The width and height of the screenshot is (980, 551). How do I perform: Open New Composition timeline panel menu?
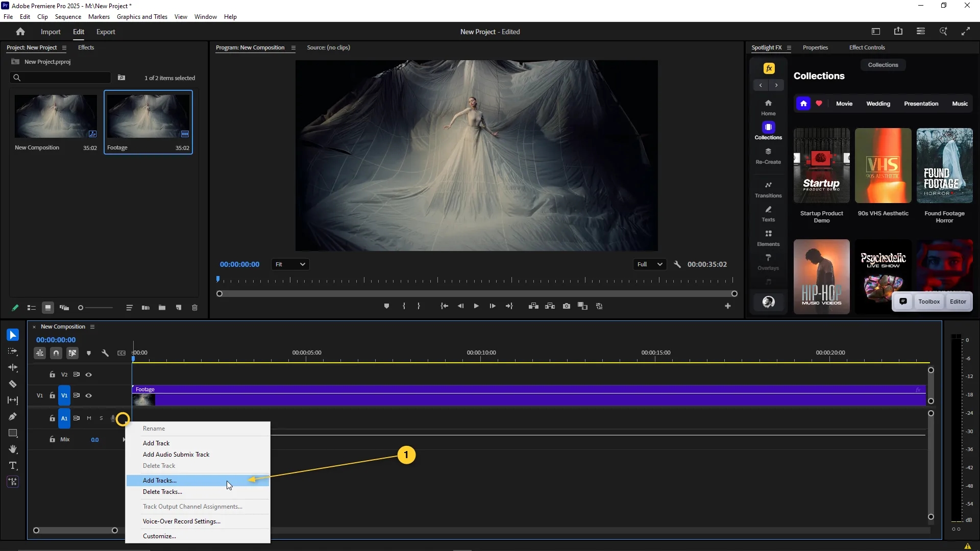tap(92, 327)
